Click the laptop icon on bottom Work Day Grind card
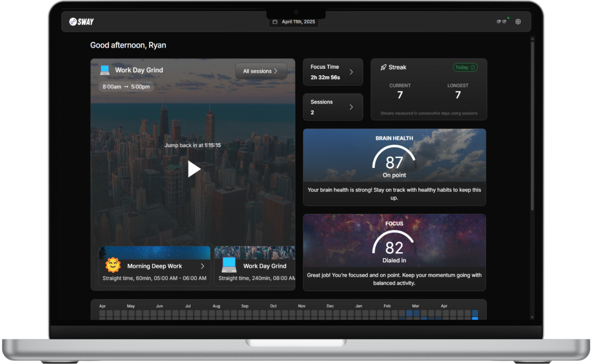Viewport: 592px width, 364px height. tap(229, 265)
